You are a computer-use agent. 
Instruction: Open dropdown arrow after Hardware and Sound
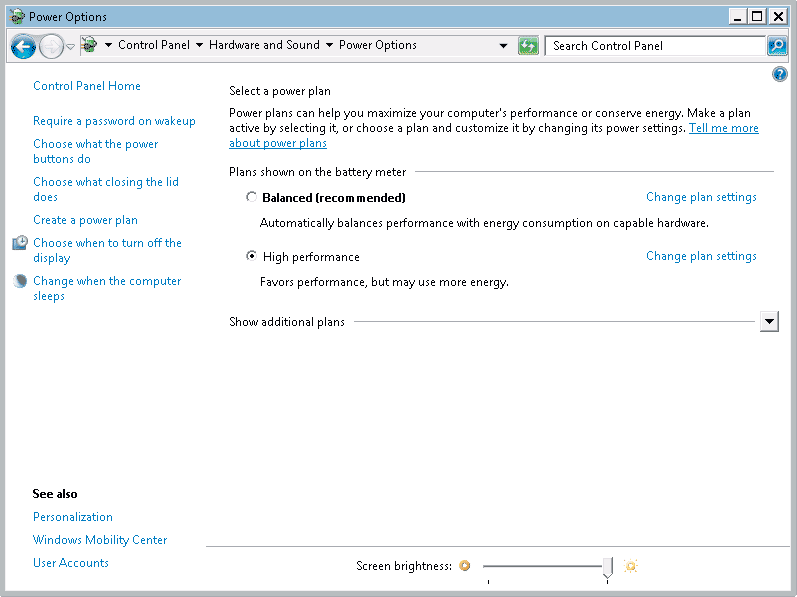pos(329,45)
